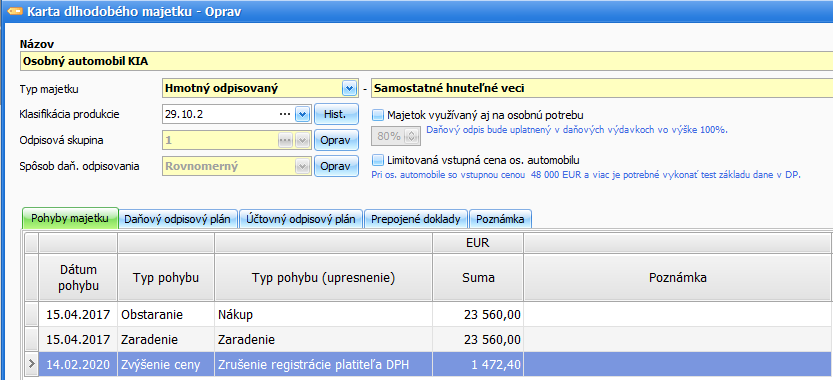Select the 14.02.2020 date cell
This screenshot has width=833, height=380.
(x=78, y=364)
